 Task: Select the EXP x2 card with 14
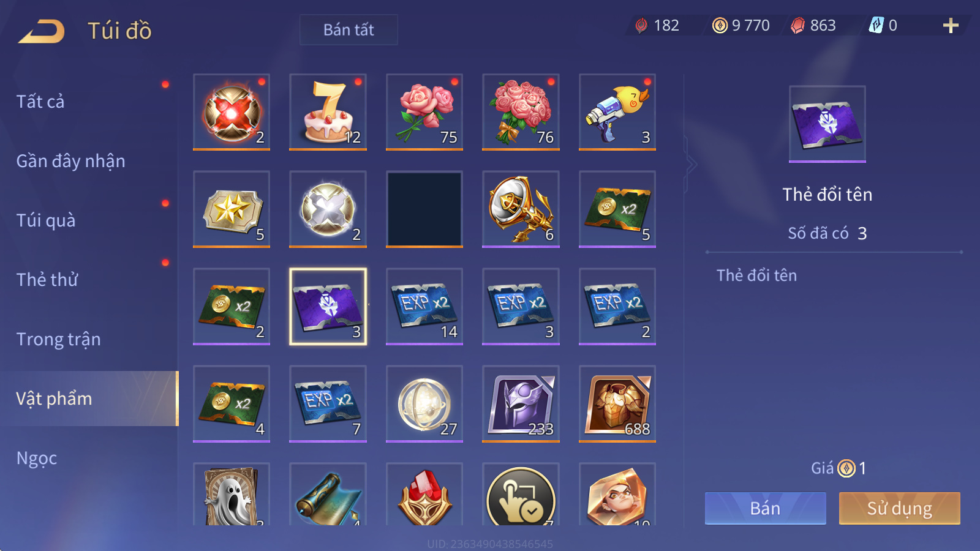coord(424,306)
